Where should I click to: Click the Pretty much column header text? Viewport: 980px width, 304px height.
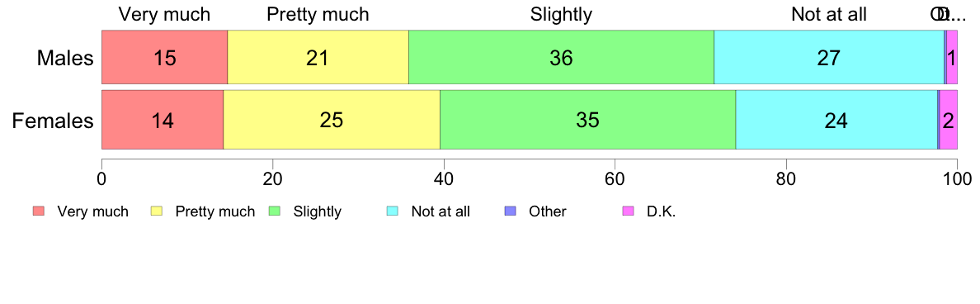tap(318, 14)
